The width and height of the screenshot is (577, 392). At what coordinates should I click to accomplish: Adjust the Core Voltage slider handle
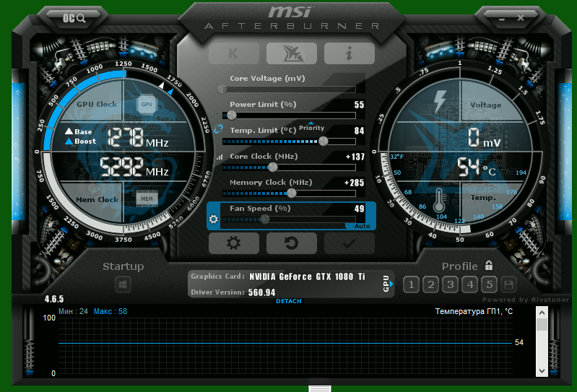[222, 89]
